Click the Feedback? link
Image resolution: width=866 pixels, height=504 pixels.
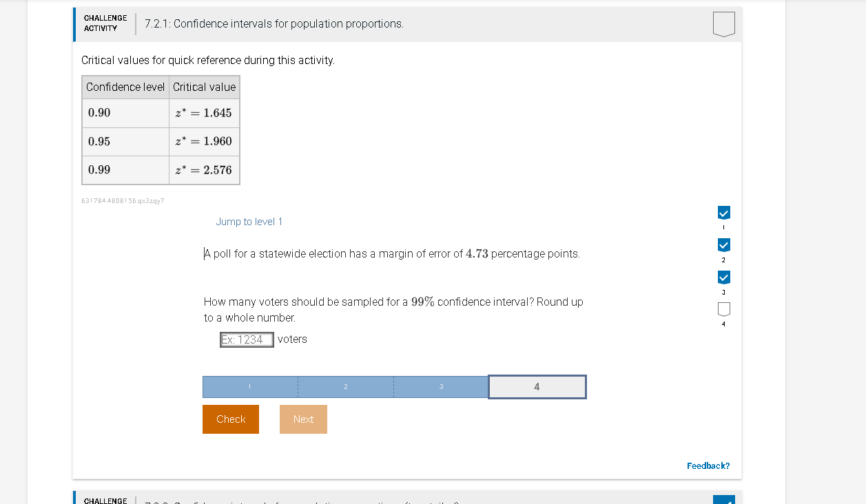(x=708, y=465)
